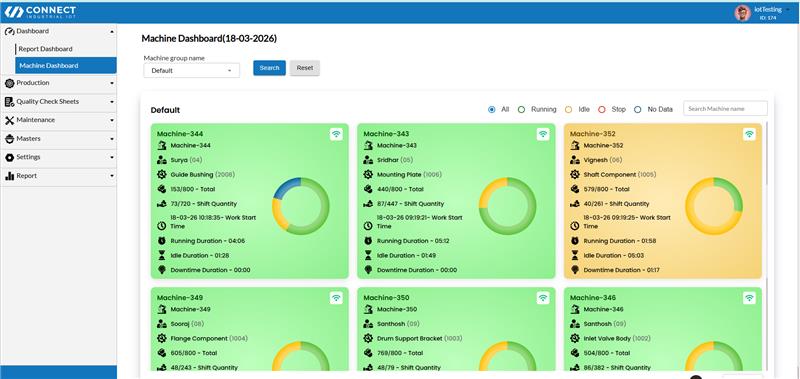Click the Machine-350 card title
800x379 pixels.
pos(386,298)
